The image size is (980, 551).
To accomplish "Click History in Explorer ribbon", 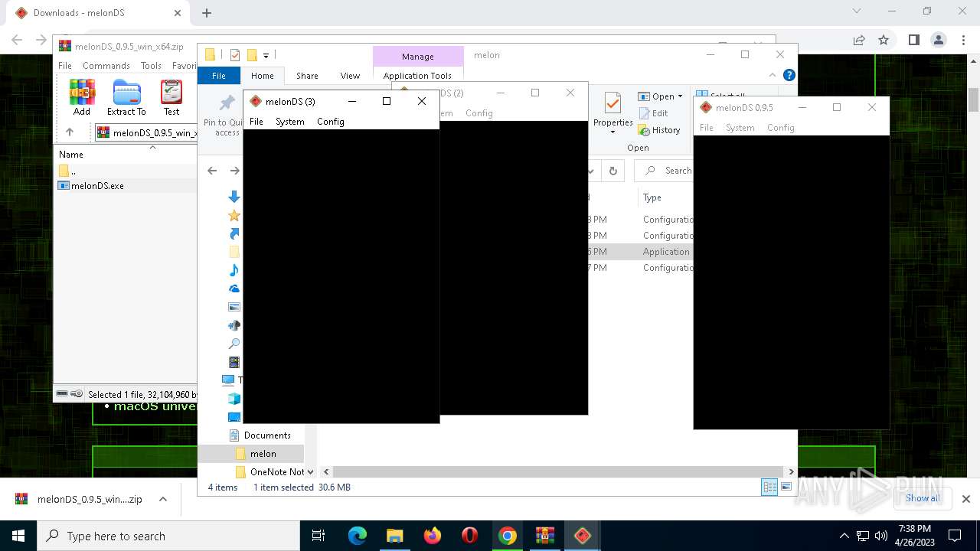I will coord(659,130).
